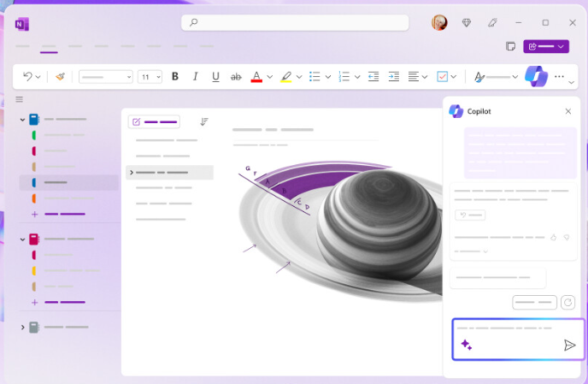The image size is (588, 384).
Task: Open Copilot from the ribbon toolbar
Action: (536, 76)
